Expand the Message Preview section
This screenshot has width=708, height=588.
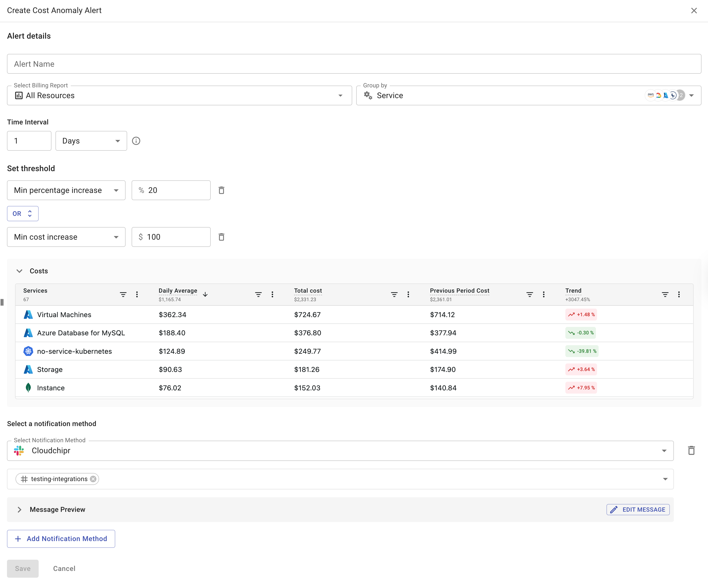20,509
